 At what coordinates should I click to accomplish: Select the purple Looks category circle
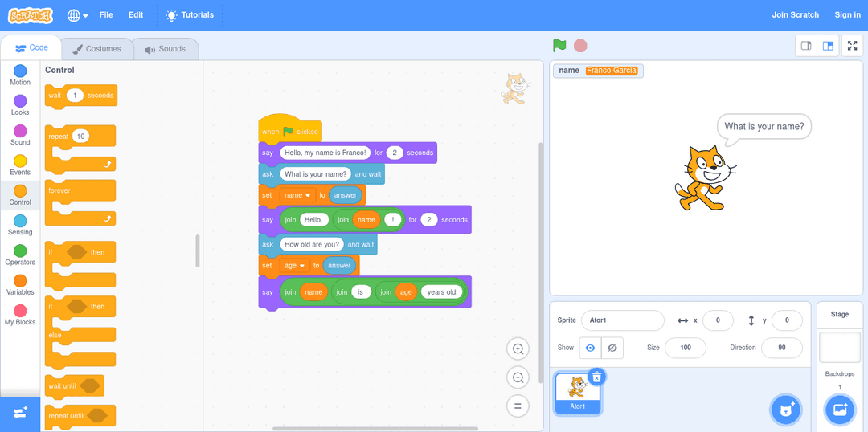click(x=20, y=100)
